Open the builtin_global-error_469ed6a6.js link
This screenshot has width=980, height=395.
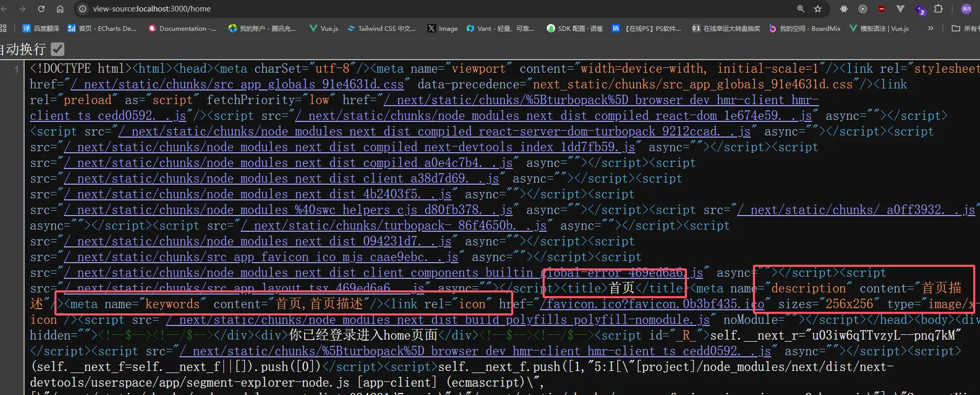pos(384,273)
